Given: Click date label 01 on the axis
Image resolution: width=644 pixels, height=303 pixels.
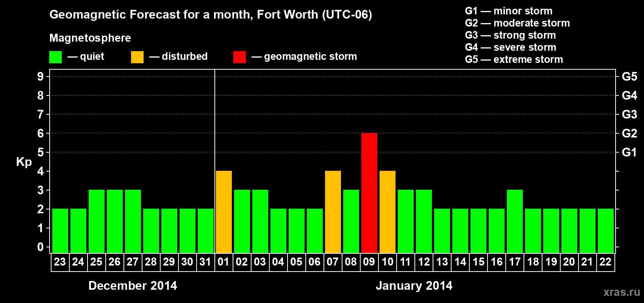Looking at the screenshot, I should (x=224, y=262).
